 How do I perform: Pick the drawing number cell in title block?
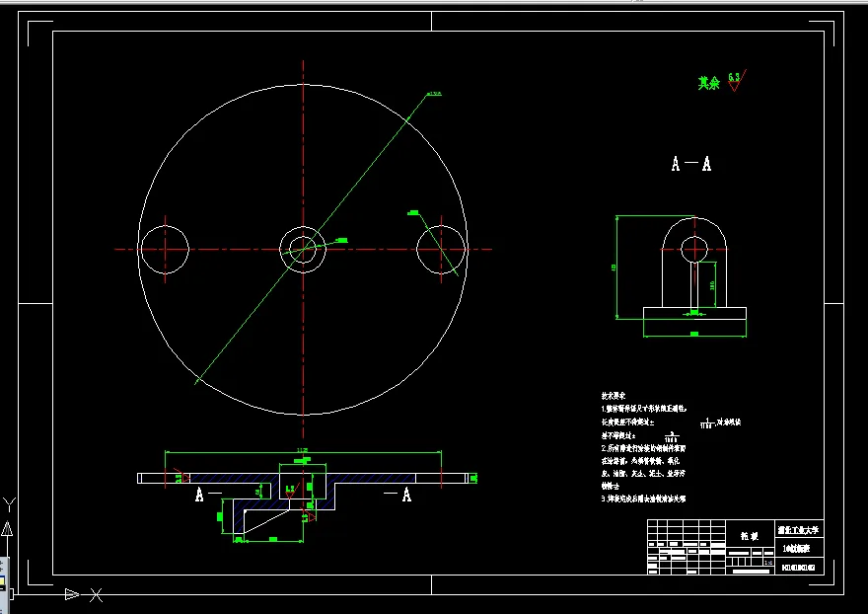point(799,567)
